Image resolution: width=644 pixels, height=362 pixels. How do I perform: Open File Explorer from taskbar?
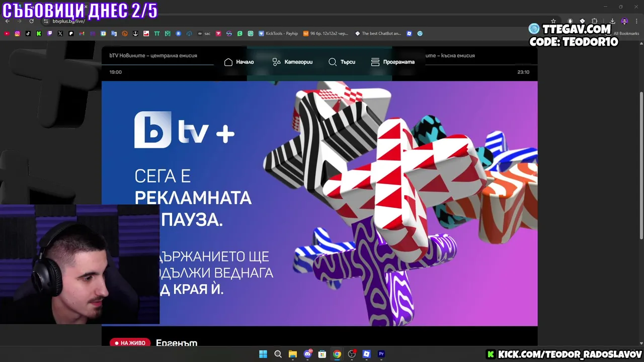coord(293,354)
